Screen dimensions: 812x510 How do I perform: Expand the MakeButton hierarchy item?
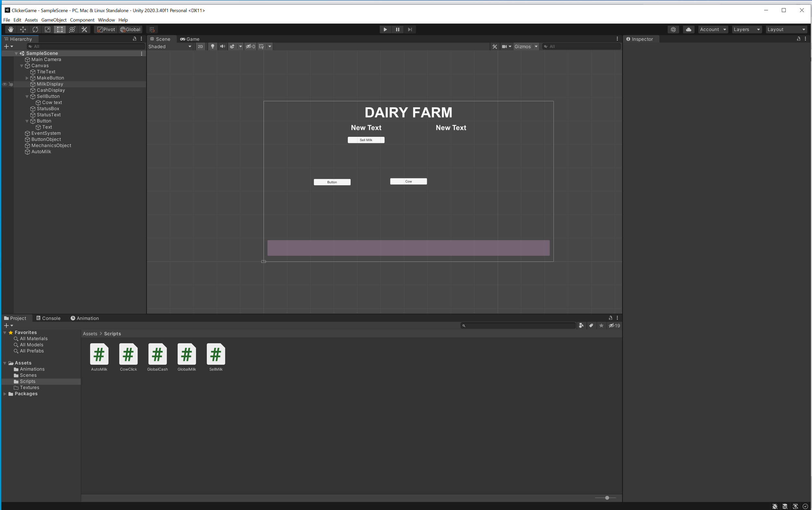27,78
